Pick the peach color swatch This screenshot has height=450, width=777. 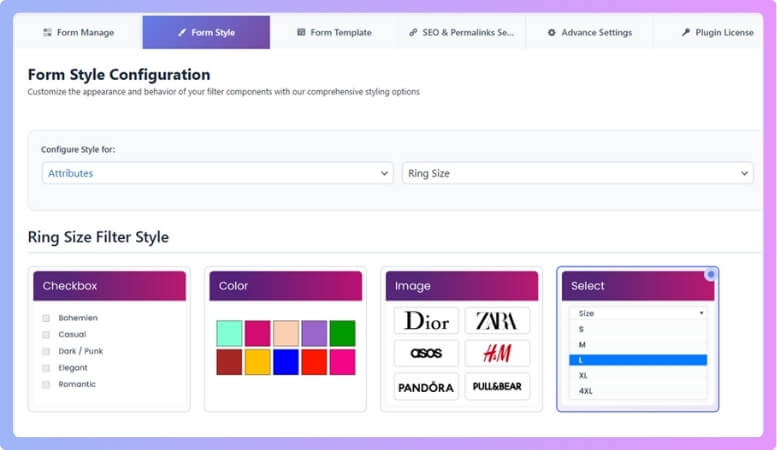point(286,333)
